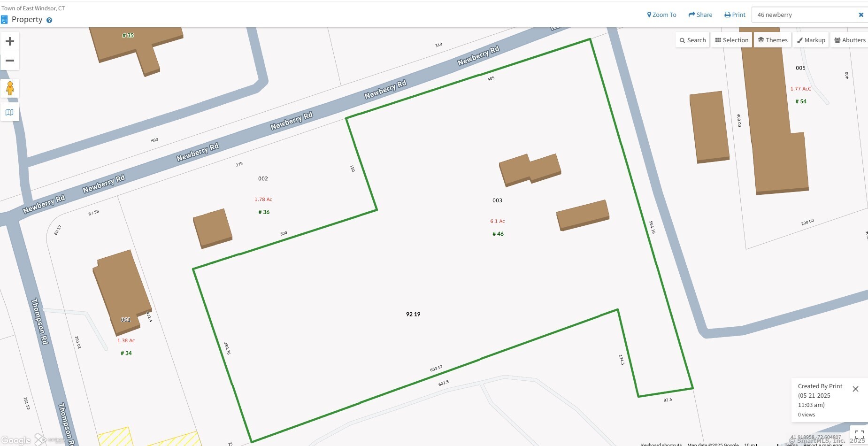
Task: Click the Property help question mark icon
Action: click(x=49, y=20)
